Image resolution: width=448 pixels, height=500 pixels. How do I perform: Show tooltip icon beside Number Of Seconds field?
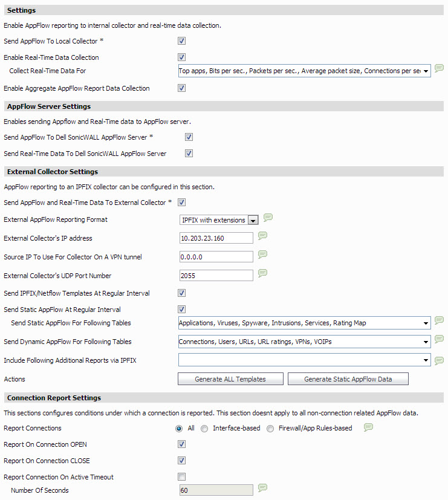(262, 488)
